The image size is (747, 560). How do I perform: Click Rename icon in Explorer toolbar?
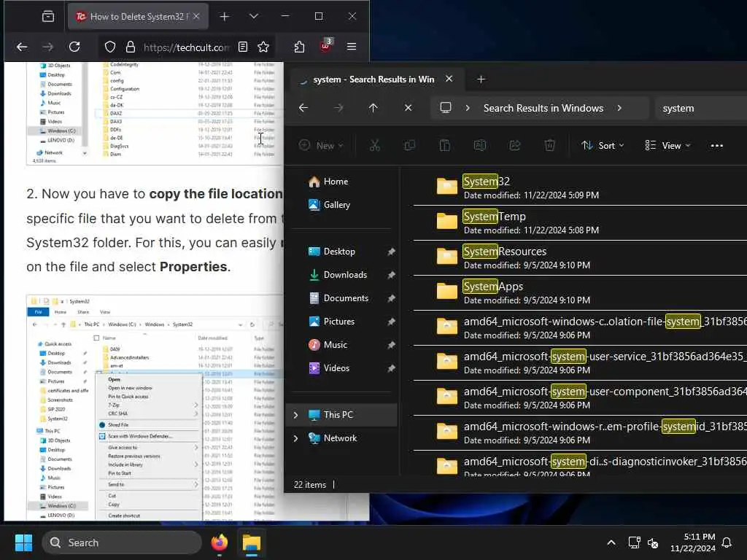tap(480, 145)
